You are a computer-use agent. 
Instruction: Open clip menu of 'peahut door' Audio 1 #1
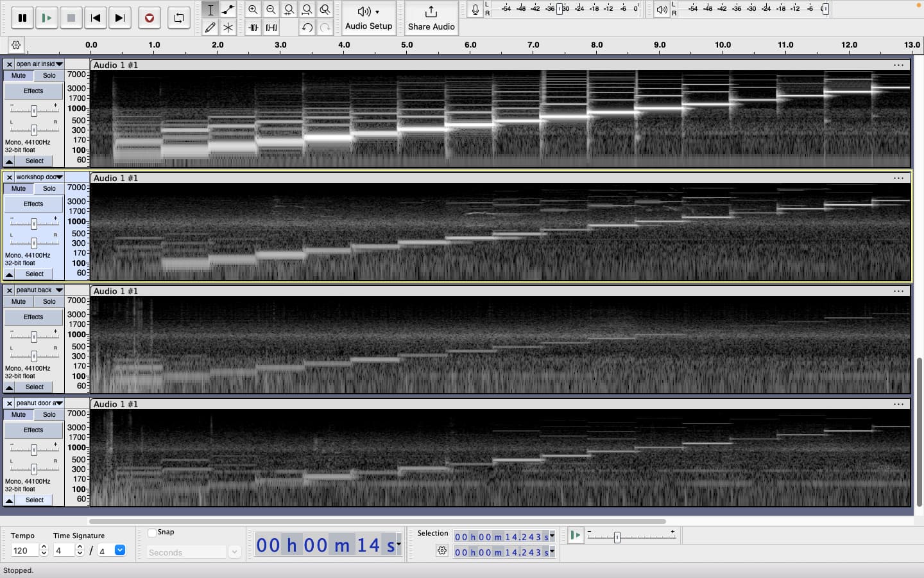(x=898, y=404)
